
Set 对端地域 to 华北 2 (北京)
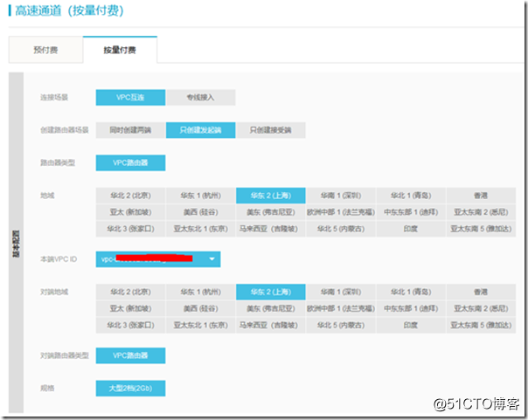[130, 292]
